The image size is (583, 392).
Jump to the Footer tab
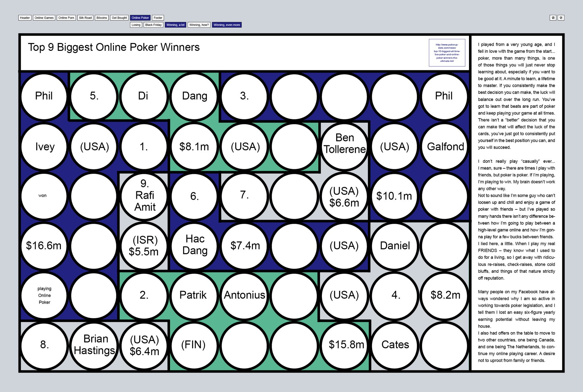click(x=158, y=18)
